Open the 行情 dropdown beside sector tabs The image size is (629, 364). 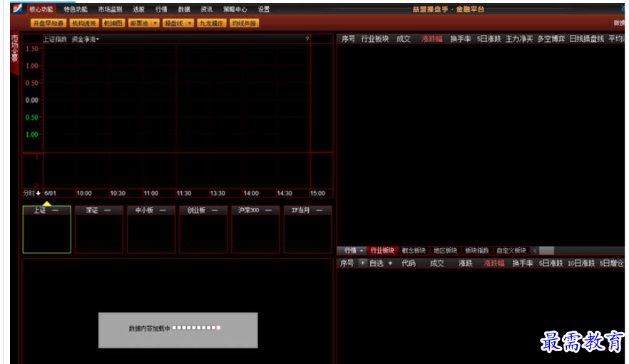pyautogui.click(x=354, y=251)
